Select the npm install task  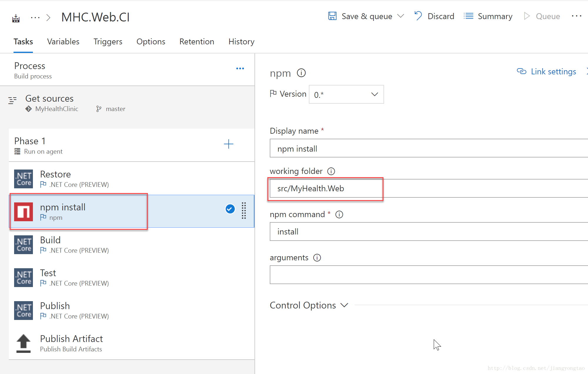pyautogui.click(x=132, y=211)
